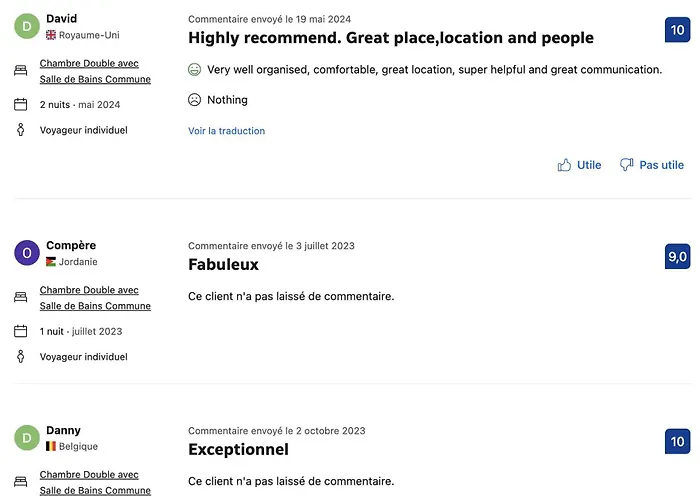Click the Highly recommend review title
Screen dimensions: 700x500
391,38
